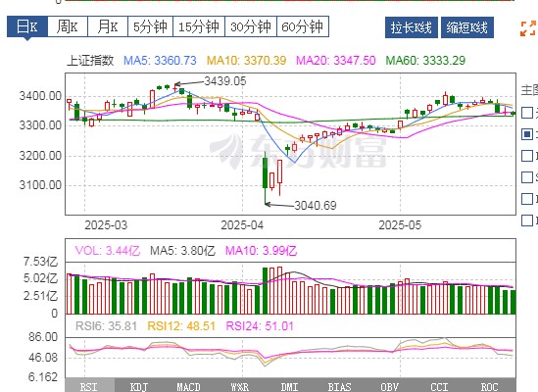Show the 5分钟 interval chart

(150, 26)
